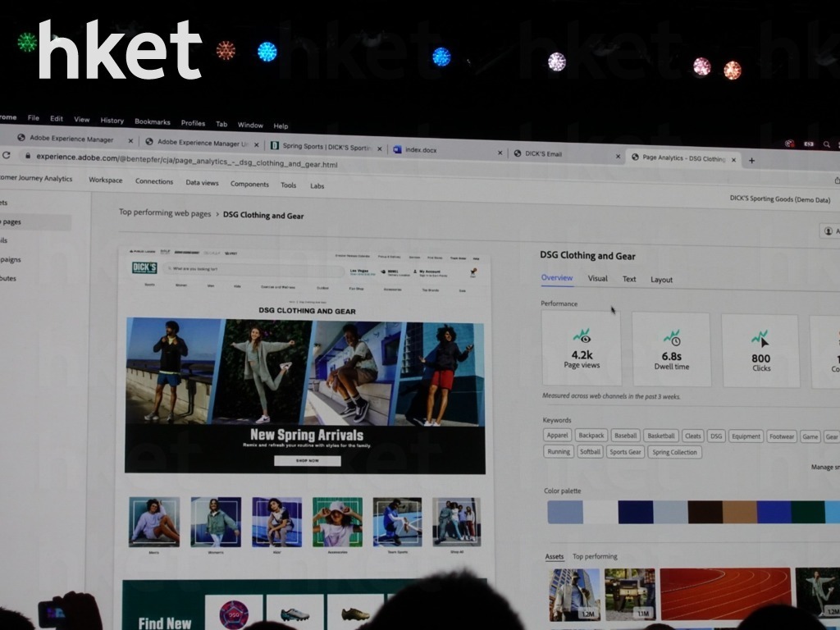Open Data views in the navigation
This screenshot has width=840, height=630.
coord(202,183)
